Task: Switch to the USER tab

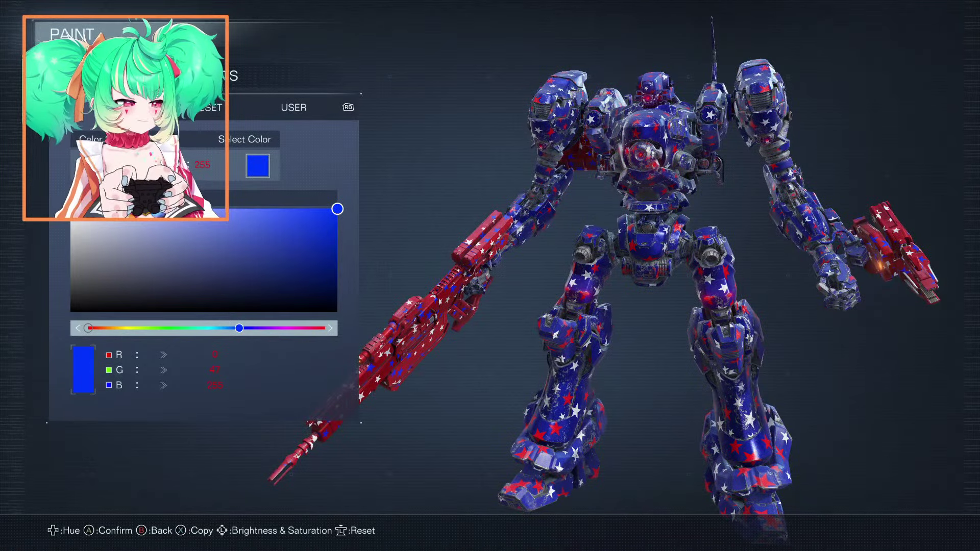Action: [x=293, y=108]
